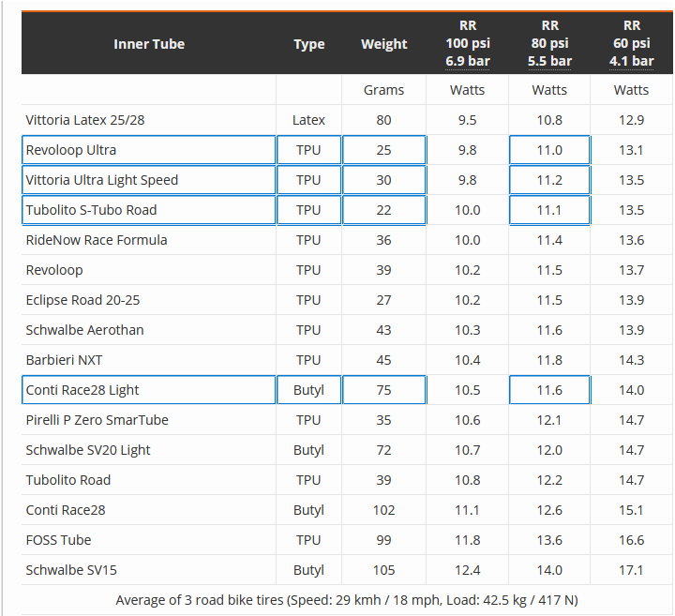
Task: Select the Conti Race28 Light row
Action: 82,390
